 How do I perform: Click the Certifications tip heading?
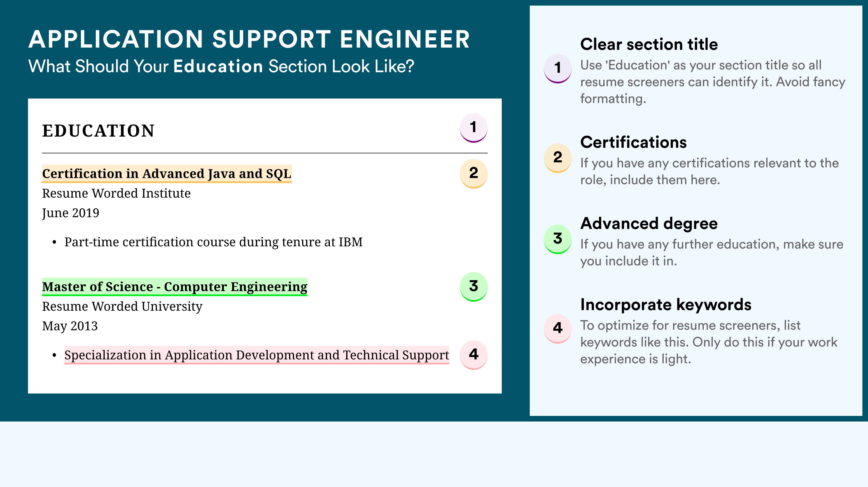[x=633, y=142]
